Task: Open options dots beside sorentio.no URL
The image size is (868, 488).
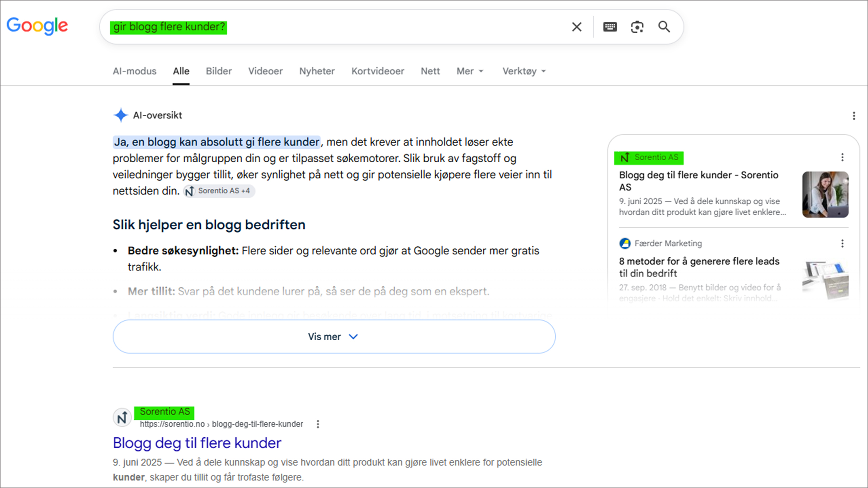Action: click(318, 424)
